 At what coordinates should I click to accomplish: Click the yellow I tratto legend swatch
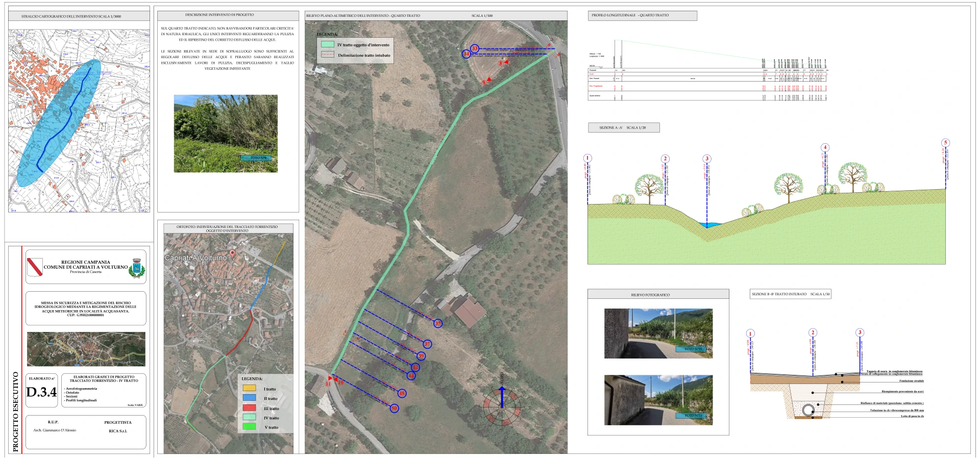point(249,389)
